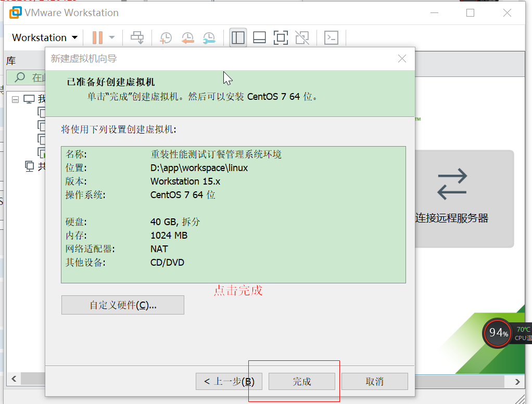The image size is (532, 404).
Task: Click the library search input field
Action: [26, 77]
